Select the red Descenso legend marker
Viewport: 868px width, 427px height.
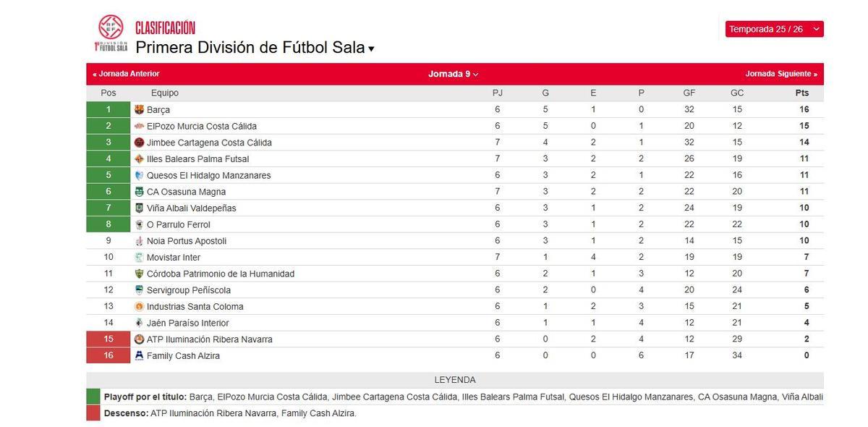pos(95,413)
